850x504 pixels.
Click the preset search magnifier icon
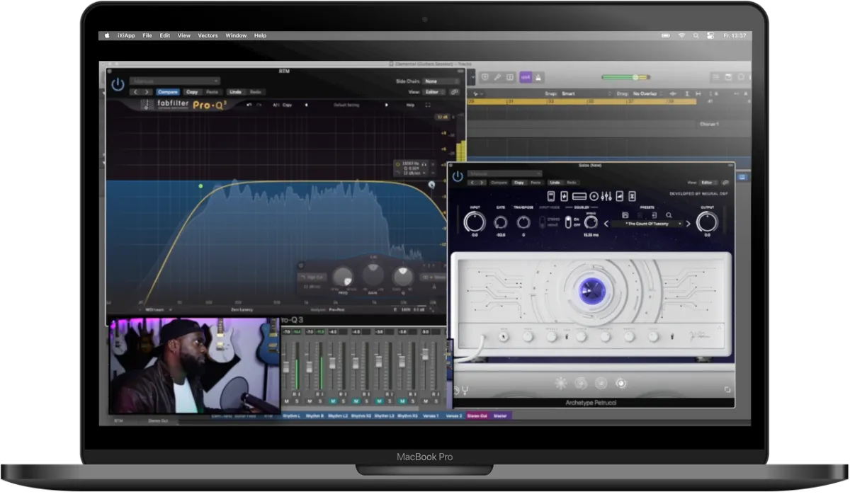[x=669, y=214]
